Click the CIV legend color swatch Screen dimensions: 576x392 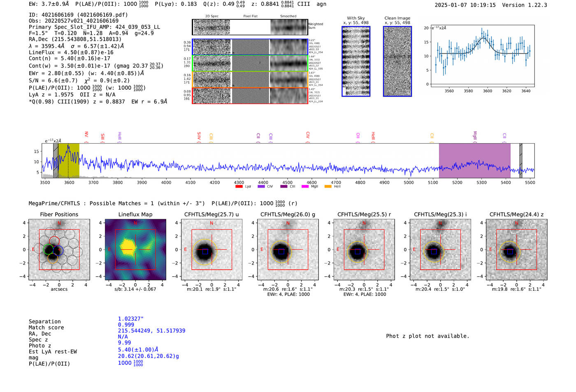(x=261, y=186)
